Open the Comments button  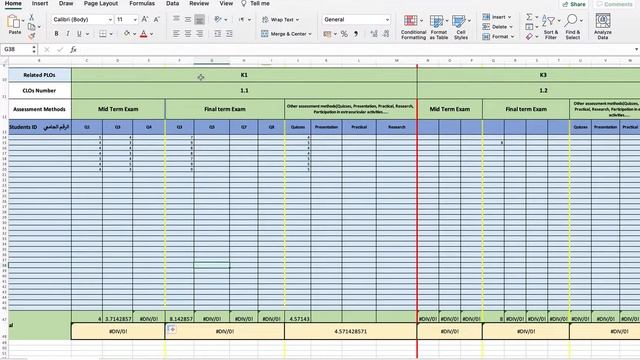[x=615, y=4]
